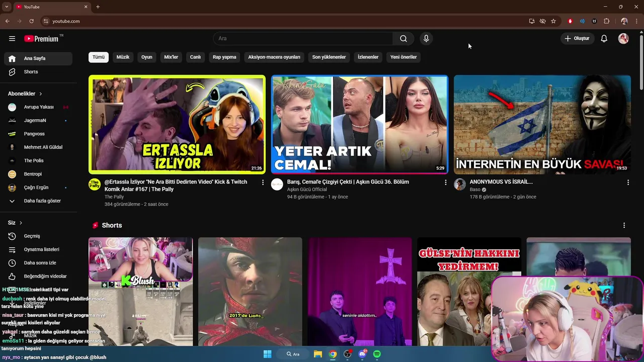Image resolution: width=644 pixels, height=362 pixels.
Task: Click the Oluştur create button
Action: [x=578, y=39]
